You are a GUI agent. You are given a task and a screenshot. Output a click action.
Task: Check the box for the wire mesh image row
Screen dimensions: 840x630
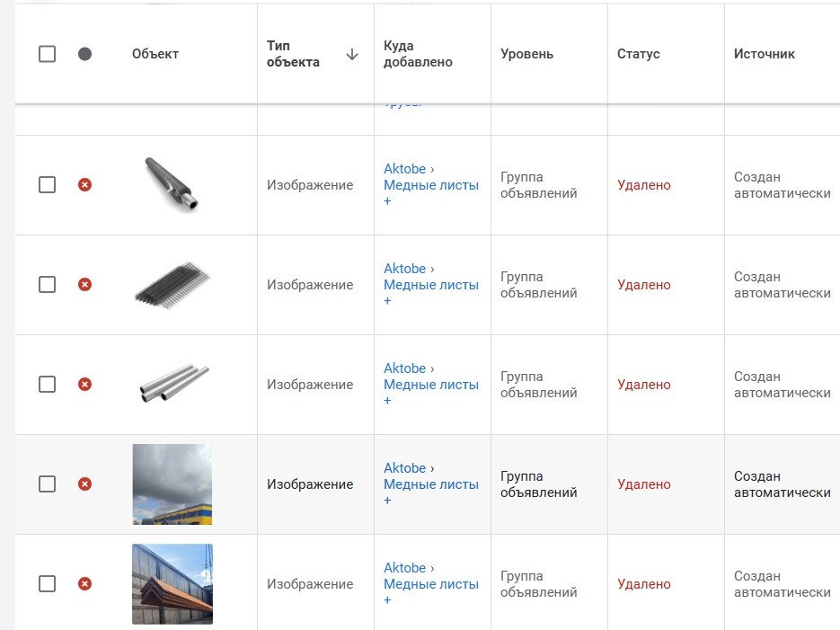[x=48, y=285]
